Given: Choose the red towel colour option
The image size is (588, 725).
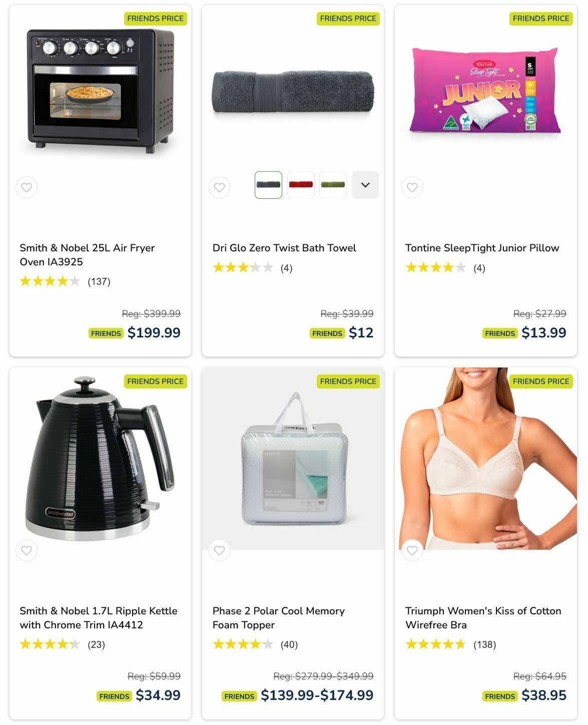Looking at the screenshot, I should [x=301, y=185].
